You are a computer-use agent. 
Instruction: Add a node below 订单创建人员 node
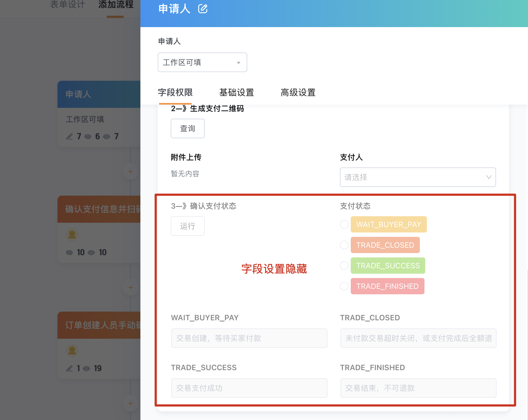coord(131,403)
